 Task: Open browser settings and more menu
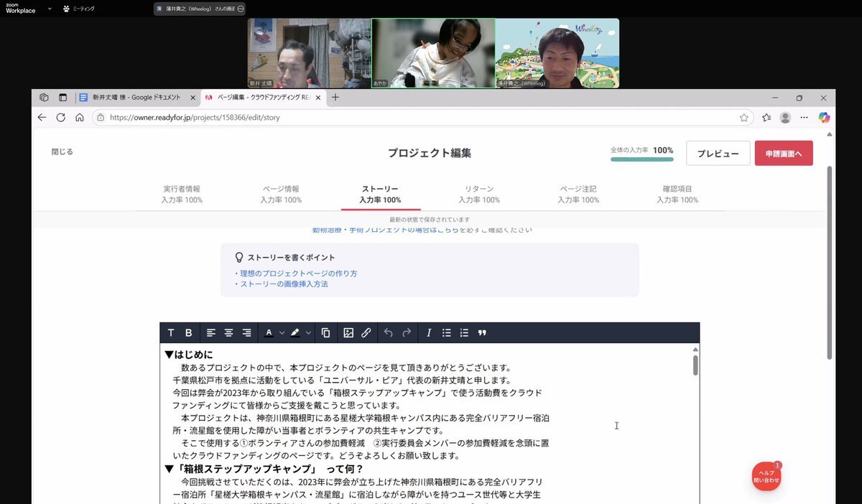tap(805, 117)
